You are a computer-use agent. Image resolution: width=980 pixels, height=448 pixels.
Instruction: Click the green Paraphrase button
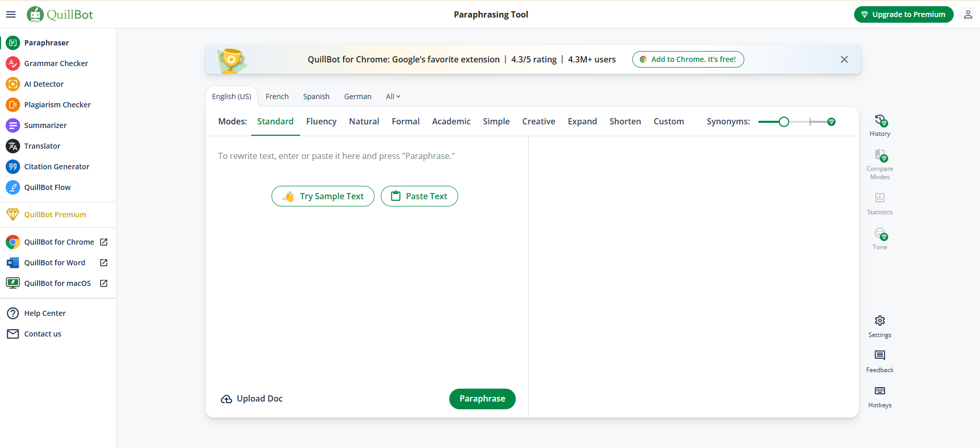[x=482, y=399]
